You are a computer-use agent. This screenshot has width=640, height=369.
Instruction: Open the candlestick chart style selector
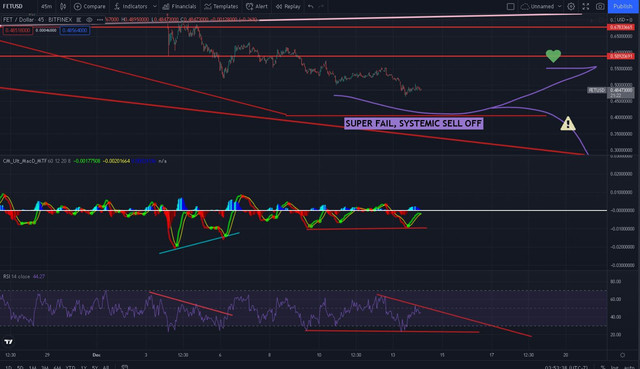pos(63,6)
